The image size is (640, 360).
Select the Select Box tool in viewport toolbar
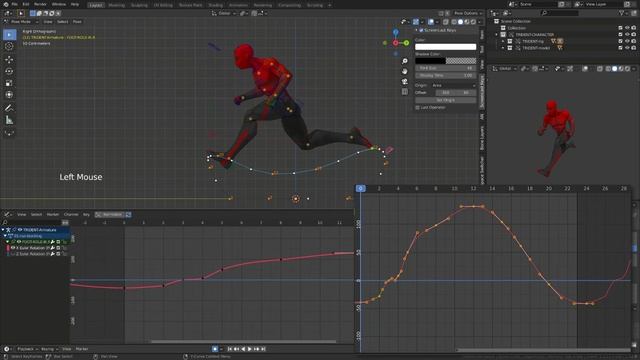9,35
